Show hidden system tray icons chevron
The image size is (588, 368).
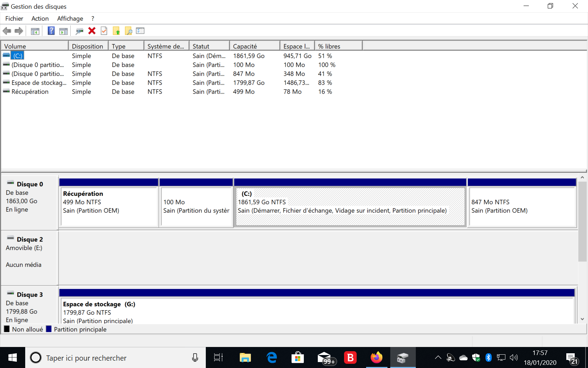(438, 357)
